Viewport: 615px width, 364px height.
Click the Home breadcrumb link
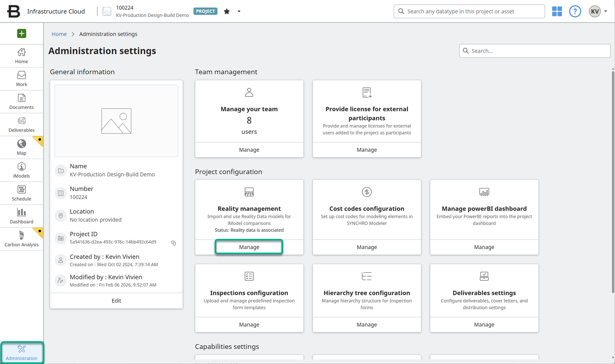pos(59,34)
